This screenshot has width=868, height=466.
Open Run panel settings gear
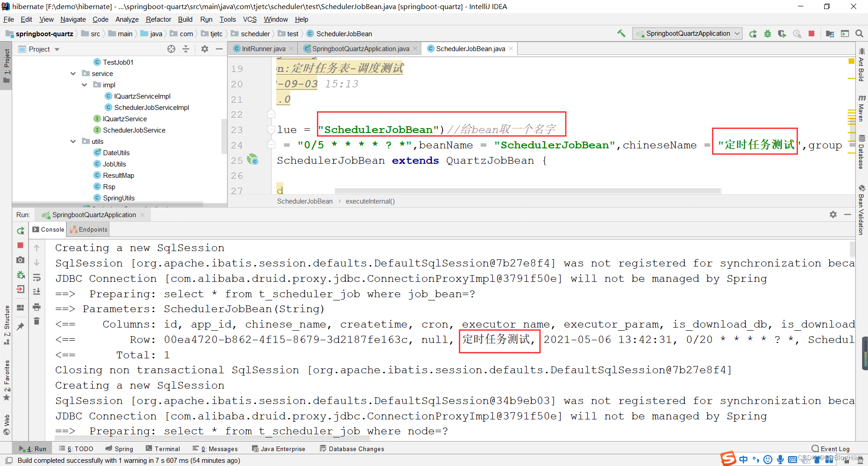tap(833, 214)
